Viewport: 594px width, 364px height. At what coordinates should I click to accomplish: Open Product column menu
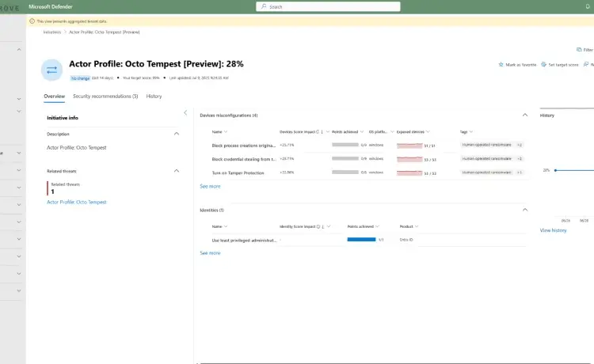[x=417, y=226]
